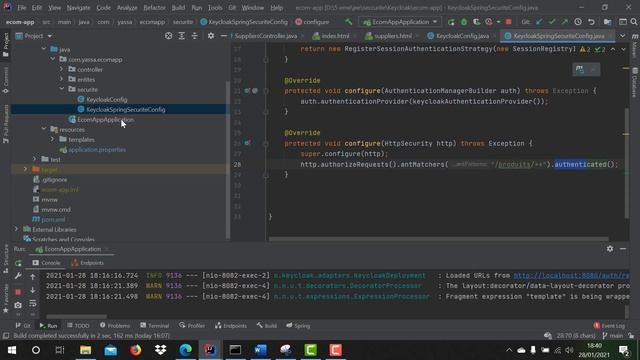Select KeycloakConfig class in project tree
The height and width of the screenshot is (360, 640).
coord(107,99)
